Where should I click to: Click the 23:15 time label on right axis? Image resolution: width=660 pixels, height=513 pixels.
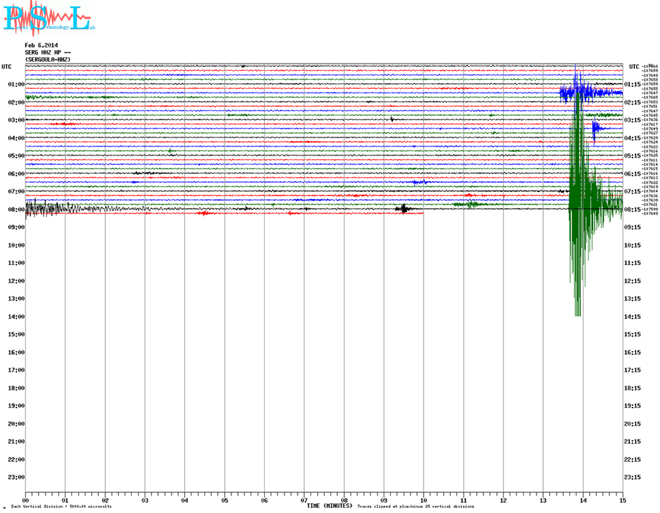[632, 477]
